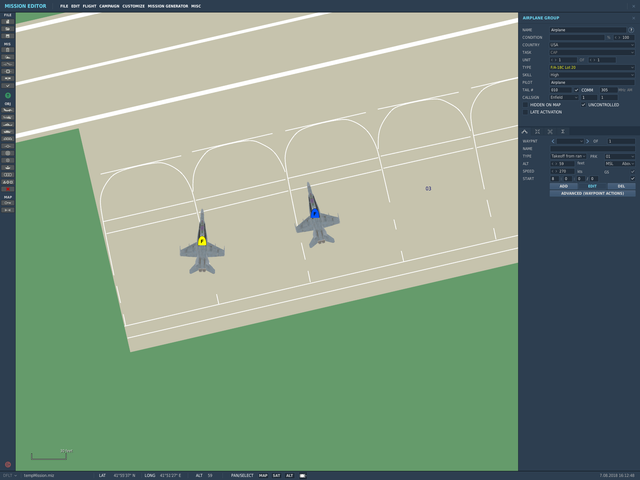Viewport: 640px width, 480px height.
Task: Click the open mission folder icon
Action: coord(8,29)
